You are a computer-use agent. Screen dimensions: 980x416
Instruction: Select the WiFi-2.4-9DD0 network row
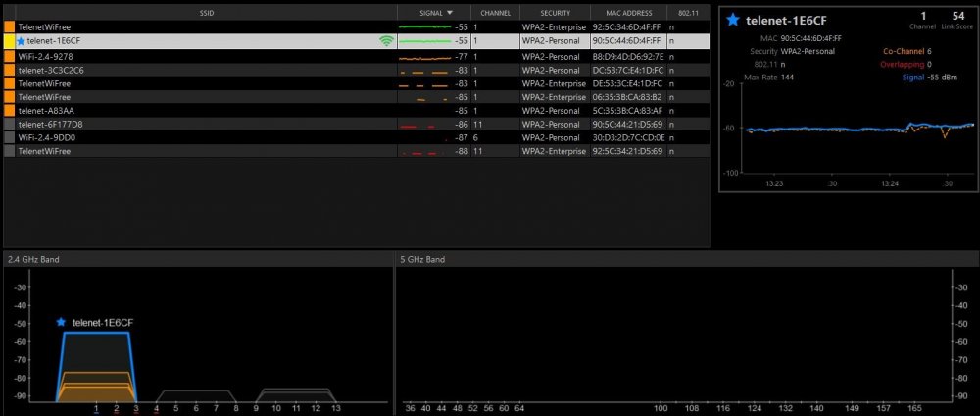point(357,137)
